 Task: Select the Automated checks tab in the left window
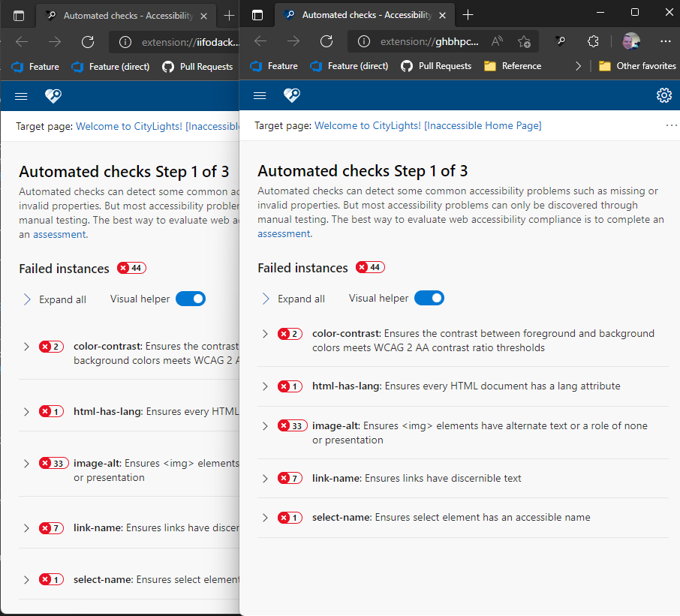click(126, 16)
